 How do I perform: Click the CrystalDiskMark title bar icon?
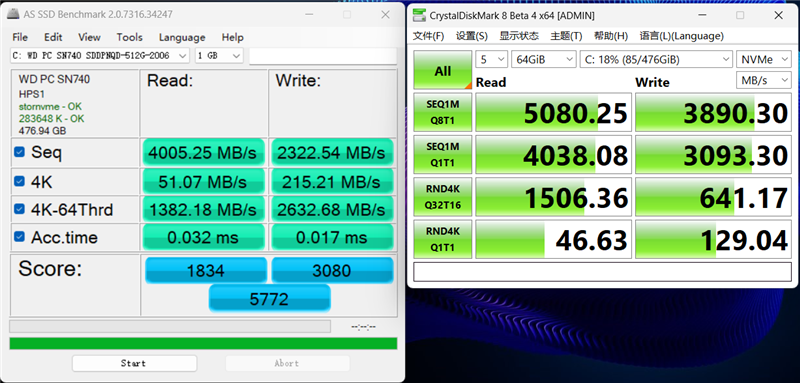click(419, 15)
